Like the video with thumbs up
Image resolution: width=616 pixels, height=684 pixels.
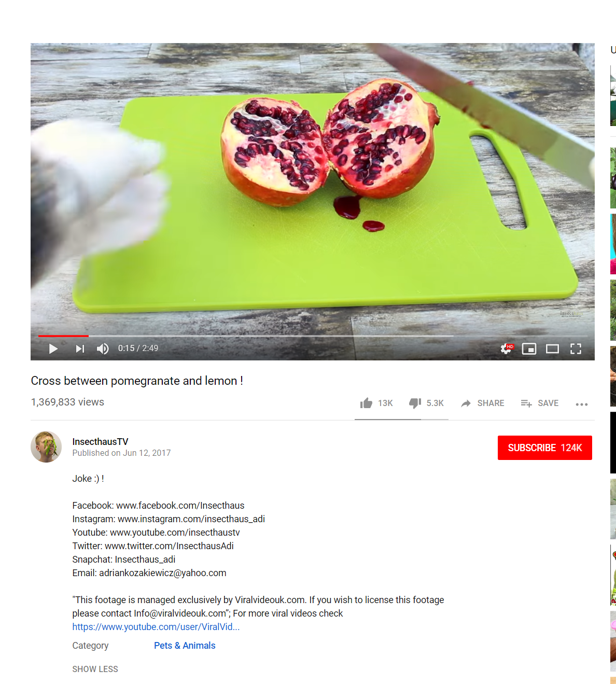point(366,403)
